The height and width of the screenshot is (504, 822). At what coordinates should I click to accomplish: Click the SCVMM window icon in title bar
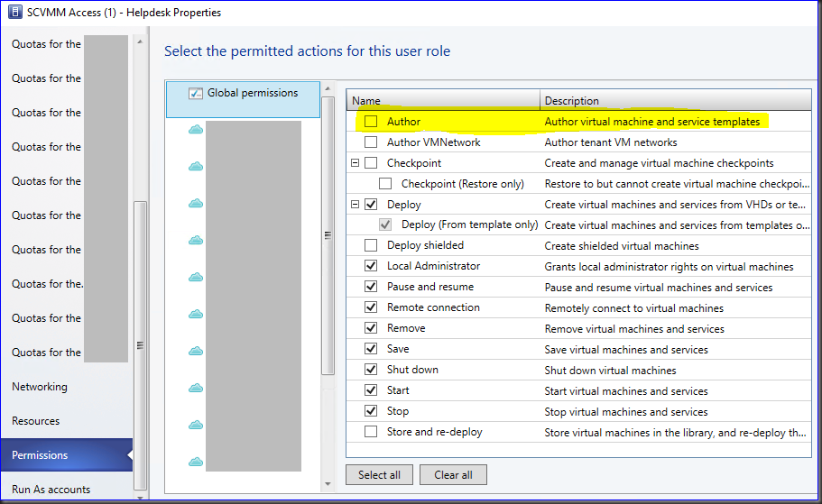pos(15,13)
